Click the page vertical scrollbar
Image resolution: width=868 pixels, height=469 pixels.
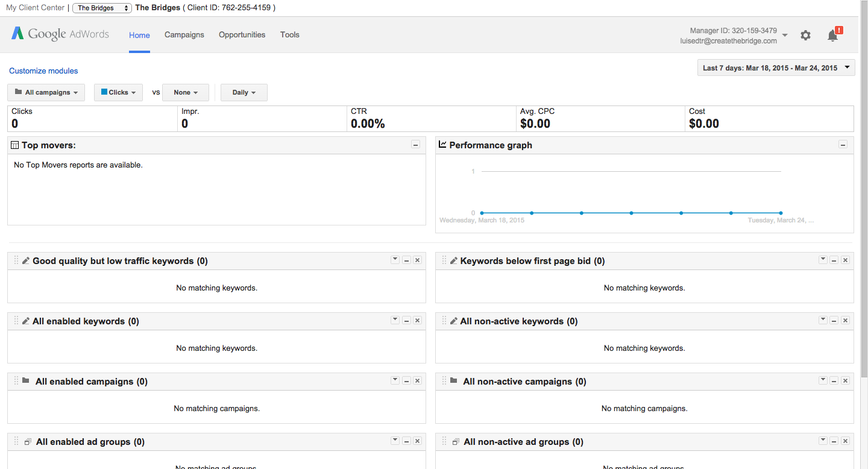[863, 189]
